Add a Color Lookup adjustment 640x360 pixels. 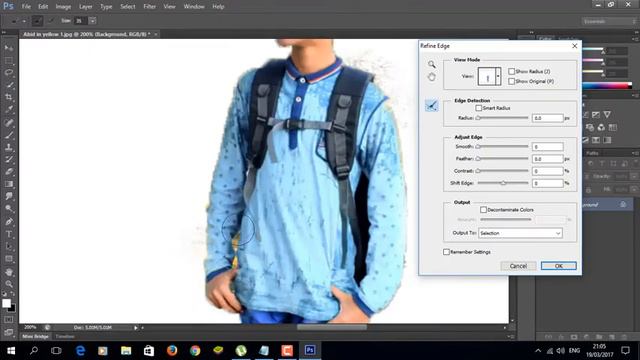click(x=613, y=127)
